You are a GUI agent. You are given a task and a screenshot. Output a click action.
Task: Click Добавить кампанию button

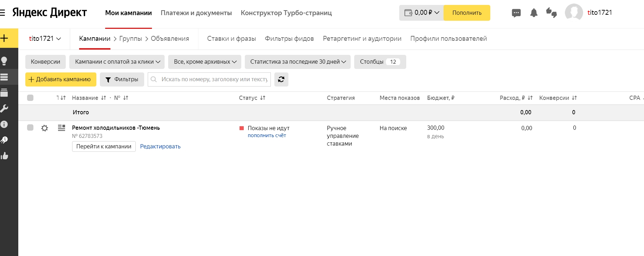(x=61, y=79)
